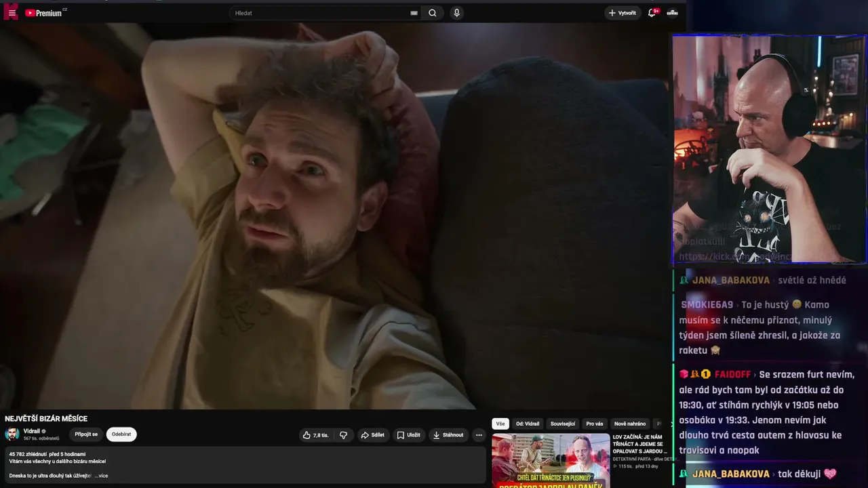Screen dimensions: 868x488
Task: Dislike the video with thumbs-down
Action: click(344, 435)
